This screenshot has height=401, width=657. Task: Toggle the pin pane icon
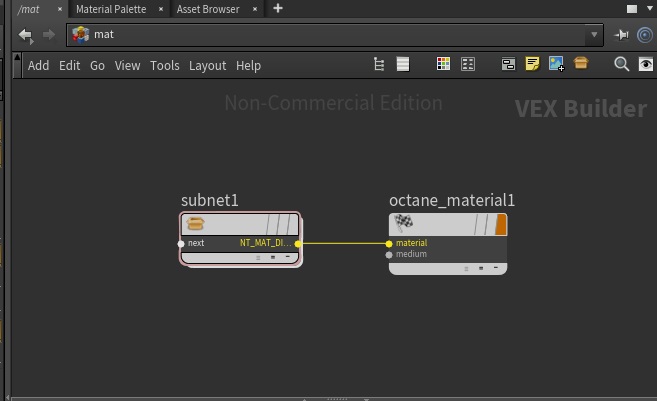coord(621,35)
